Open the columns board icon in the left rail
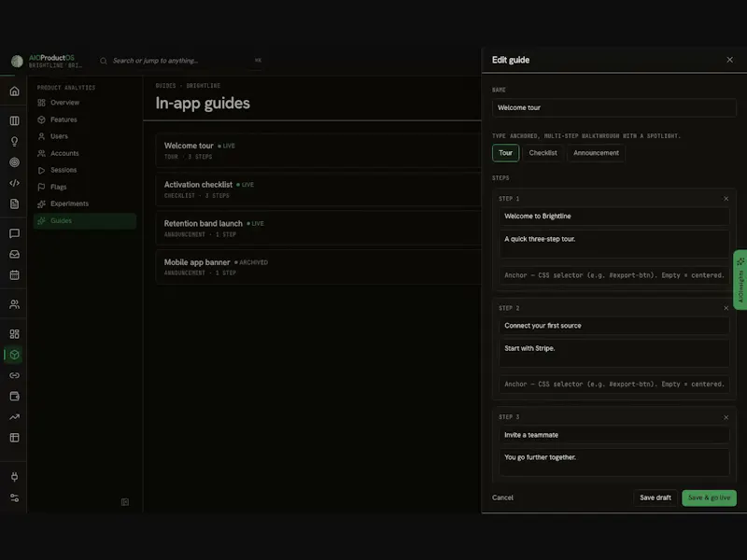Image resolution: width=747 pixels, height=560 pixels. [x=14, y=120]
